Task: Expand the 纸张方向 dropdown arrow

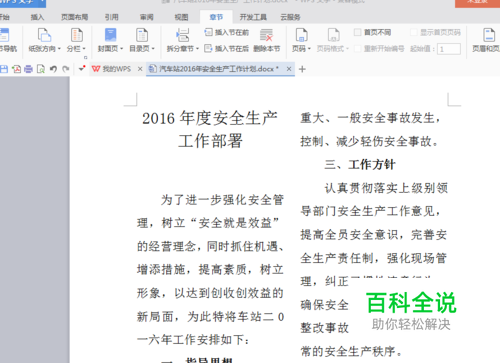Action: click(x=59, y=49)
